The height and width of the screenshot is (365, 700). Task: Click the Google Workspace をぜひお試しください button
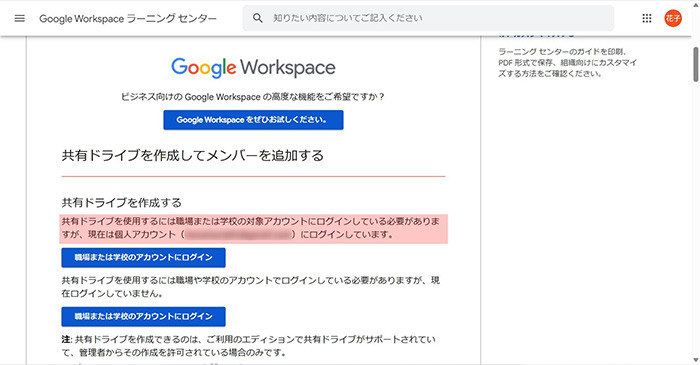coord(253,120)
